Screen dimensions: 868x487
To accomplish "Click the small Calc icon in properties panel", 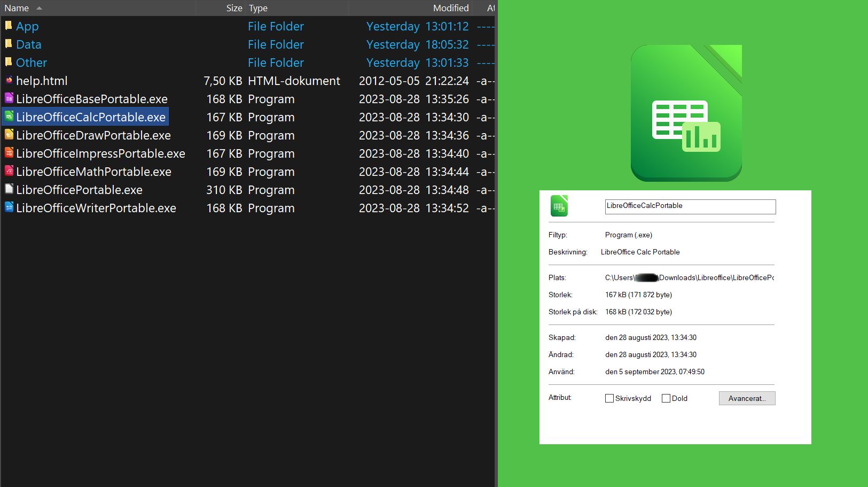I will (559, 206).
